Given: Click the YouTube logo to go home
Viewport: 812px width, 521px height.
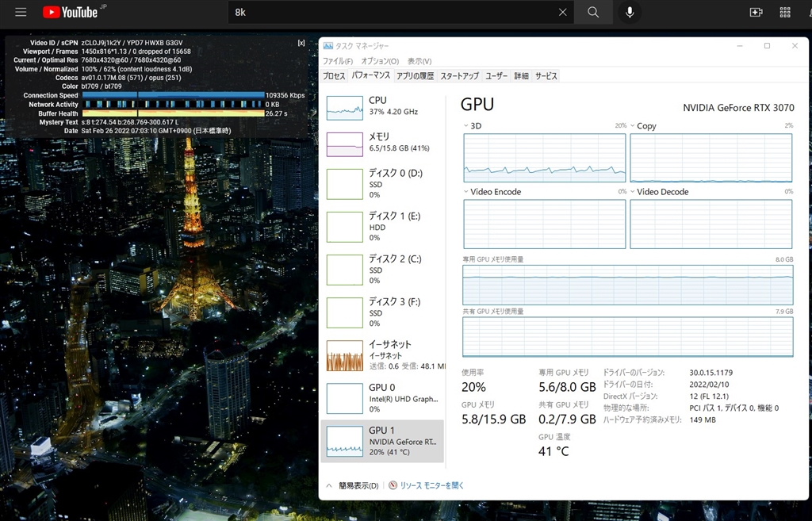Looking at the screenshot, I should [x=71, y=13].
